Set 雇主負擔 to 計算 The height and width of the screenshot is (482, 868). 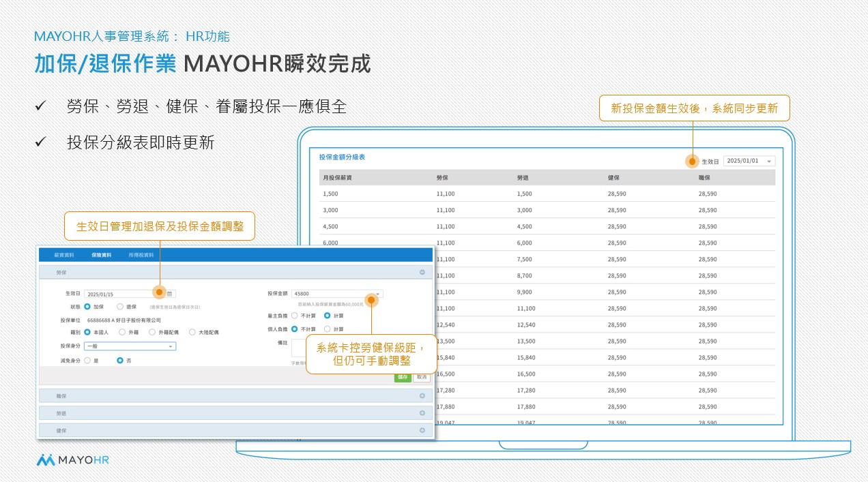pyautogui.click(x=328, y=316)
